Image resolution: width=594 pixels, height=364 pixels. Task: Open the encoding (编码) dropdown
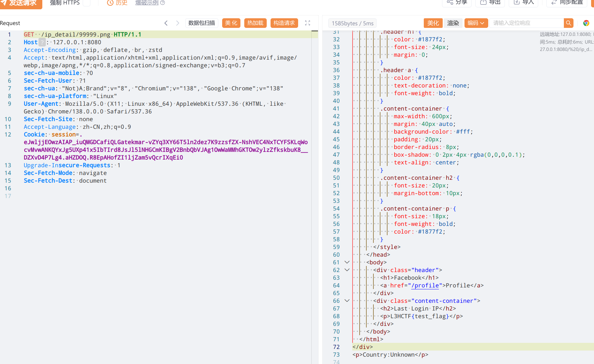pyautogui.click(x=476, y=23)
